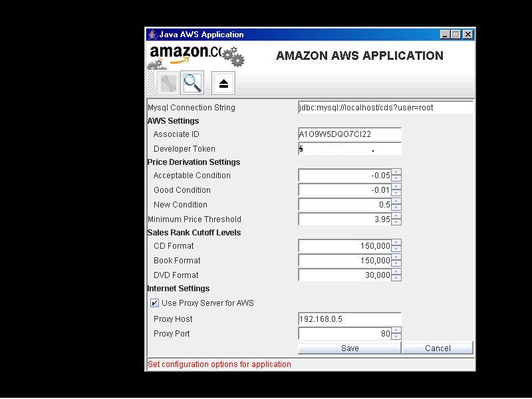This screenshot has width=532, height=399.
Task: Increase the Minimum Price Threshold value
Action: [396, 216]
